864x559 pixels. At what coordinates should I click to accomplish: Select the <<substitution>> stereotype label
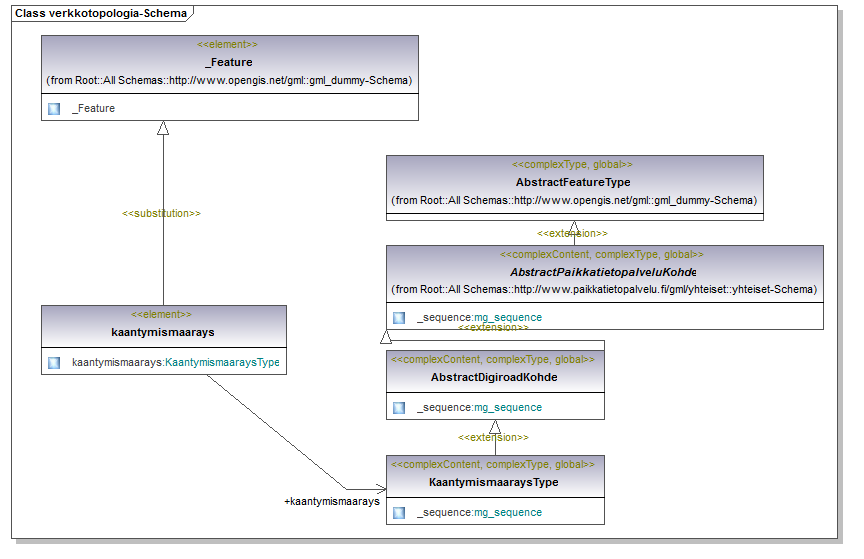(161, 213)
